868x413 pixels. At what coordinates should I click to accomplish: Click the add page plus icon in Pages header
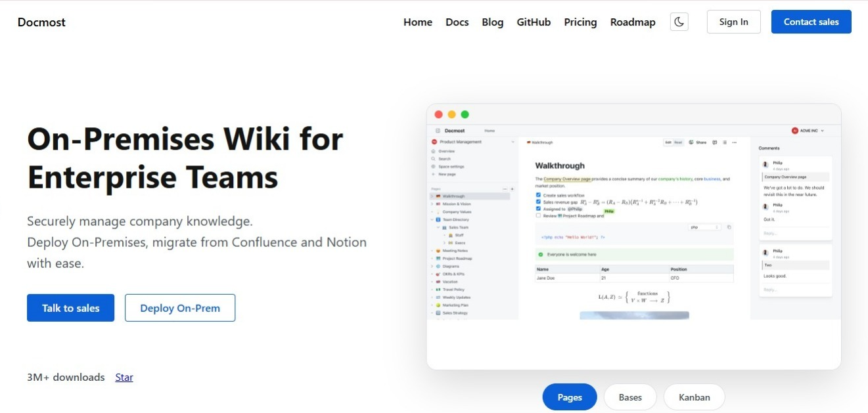coord(513,189)
